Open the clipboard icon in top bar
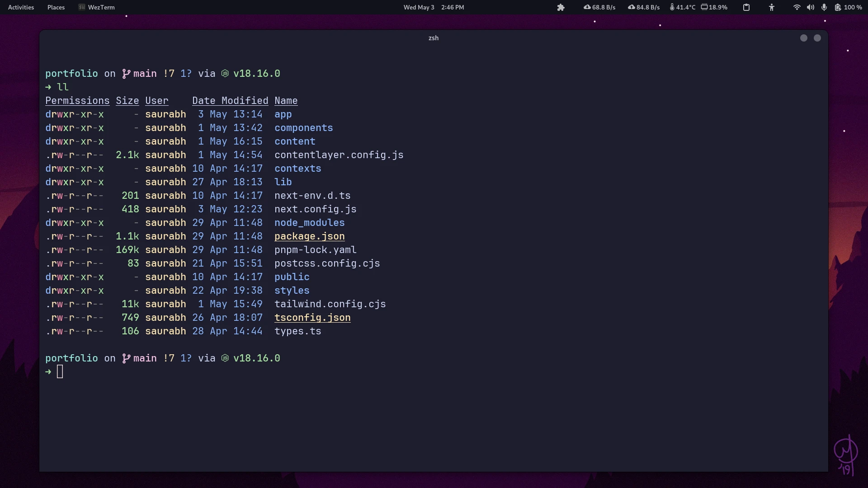This screenshot has height=488, width=868. tap(746, 7)
